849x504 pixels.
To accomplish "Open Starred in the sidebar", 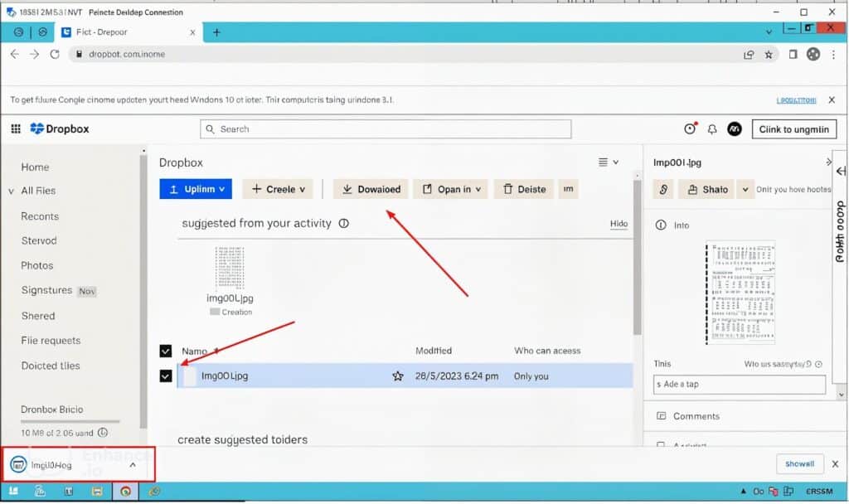I will (39, 240).
